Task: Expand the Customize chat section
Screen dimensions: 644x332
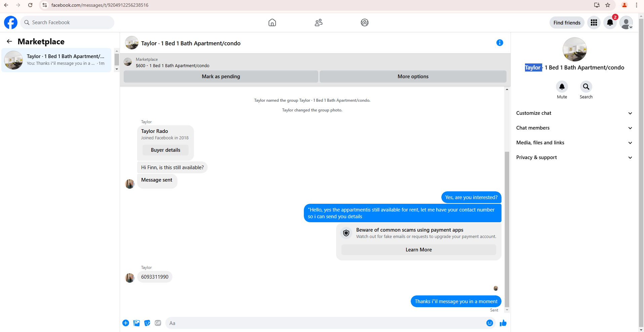Action: pyautogui.click(x=574, y=113)
